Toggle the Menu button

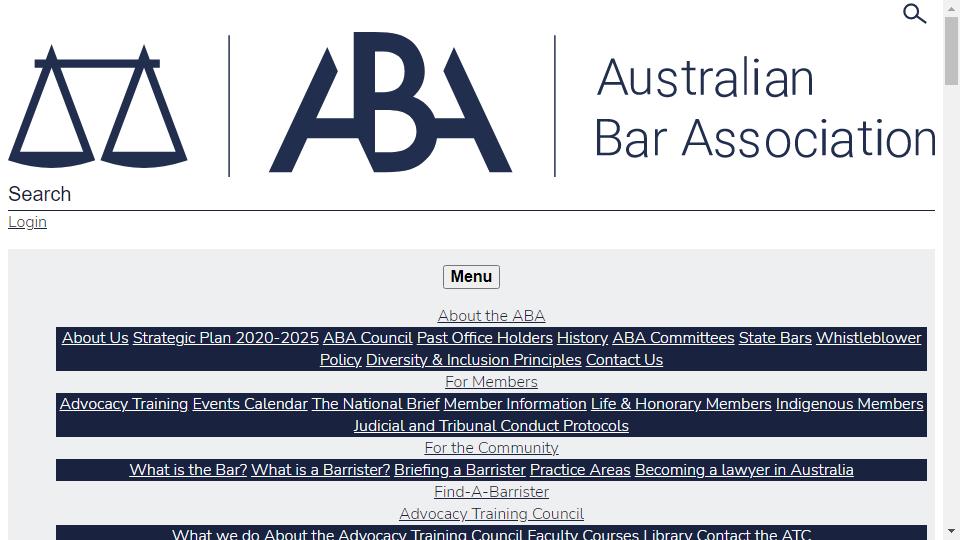[471, 277]
